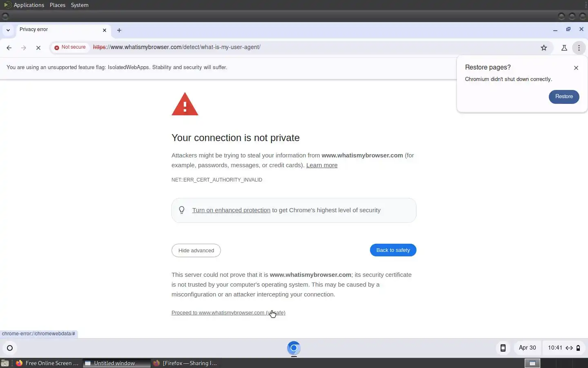
Task: Open the Places menu
Action: click(x=58, y=5)
